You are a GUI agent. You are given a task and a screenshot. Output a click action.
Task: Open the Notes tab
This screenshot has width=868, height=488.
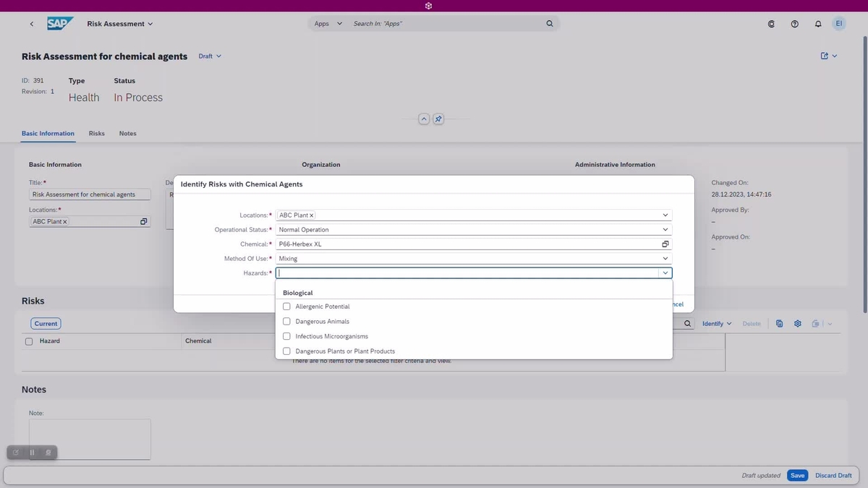click(127, 133)
